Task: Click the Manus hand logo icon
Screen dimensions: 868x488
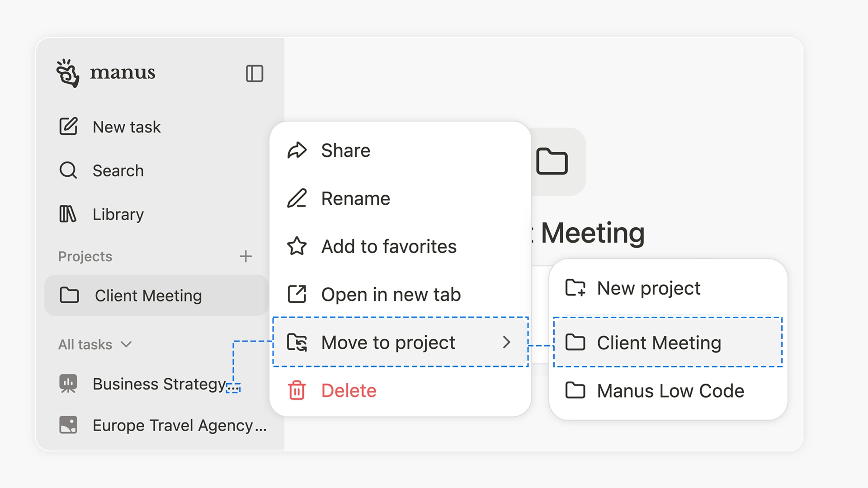Action: point(68,73)
